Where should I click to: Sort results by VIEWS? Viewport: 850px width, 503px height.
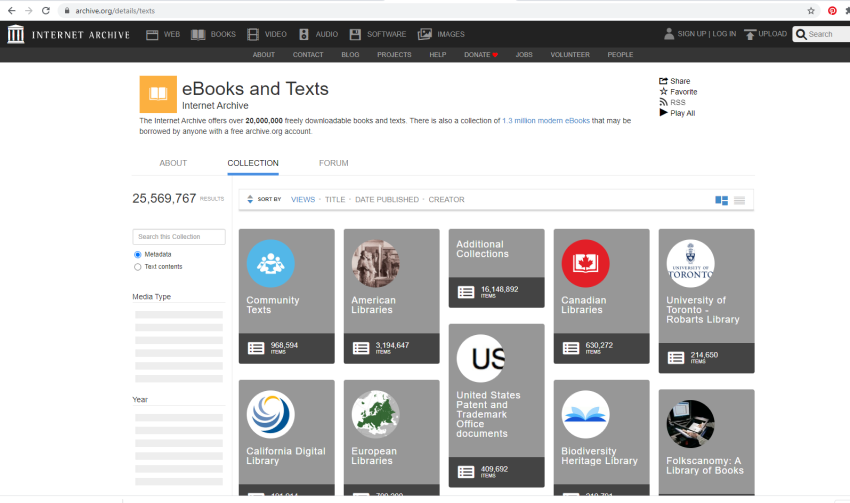303,199
